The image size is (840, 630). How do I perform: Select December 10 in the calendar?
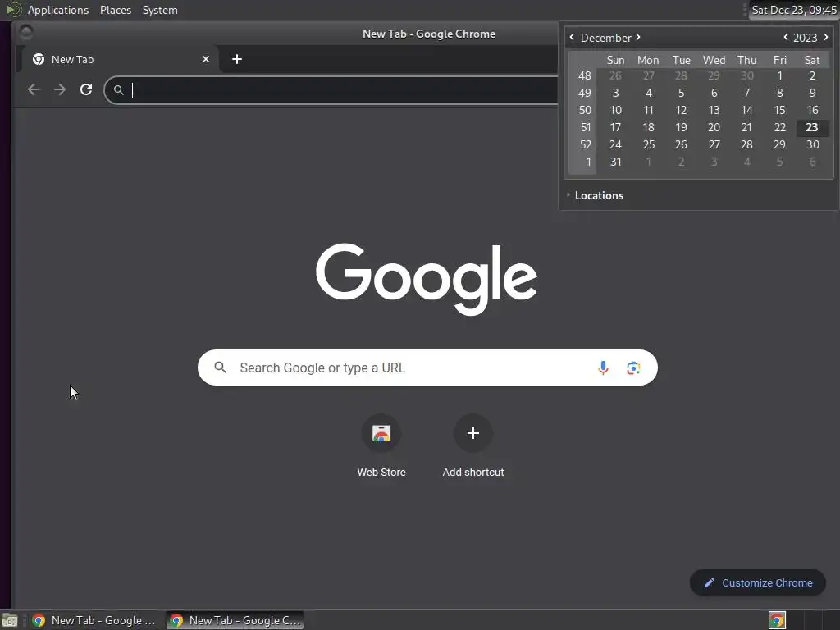615,111
